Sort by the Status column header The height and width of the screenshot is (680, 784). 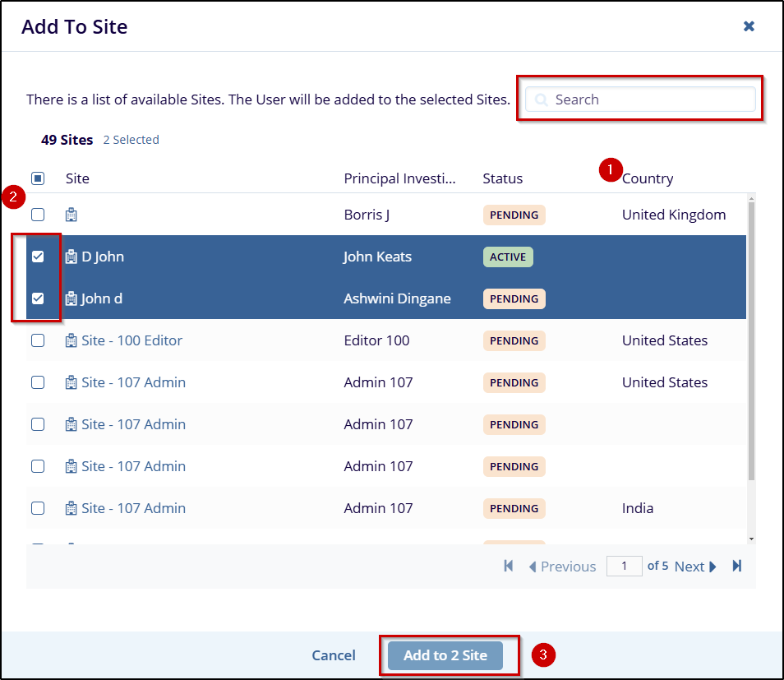502,178
